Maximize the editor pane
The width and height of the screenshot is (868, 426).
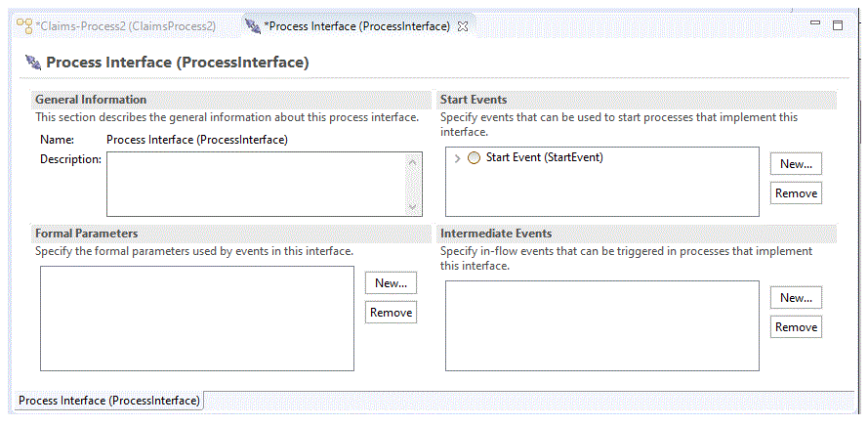point(837,24)
